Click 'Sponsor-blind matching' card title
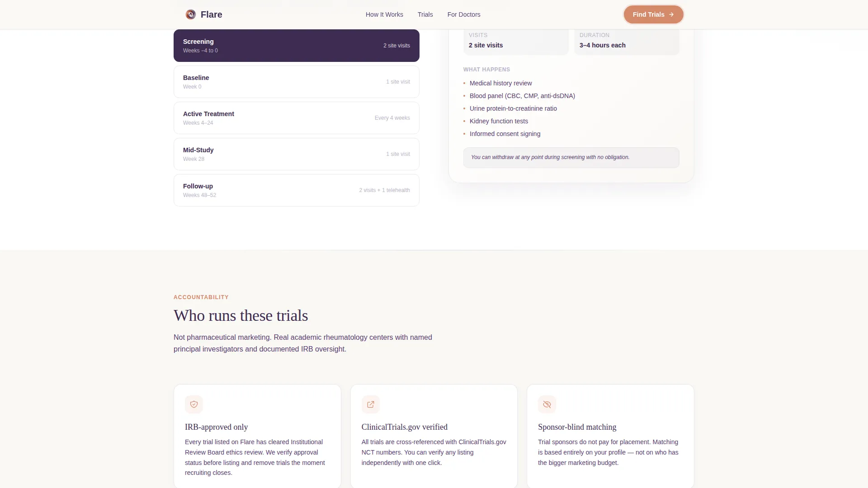This screenshot has height=488, width=868. click(577, 427)
